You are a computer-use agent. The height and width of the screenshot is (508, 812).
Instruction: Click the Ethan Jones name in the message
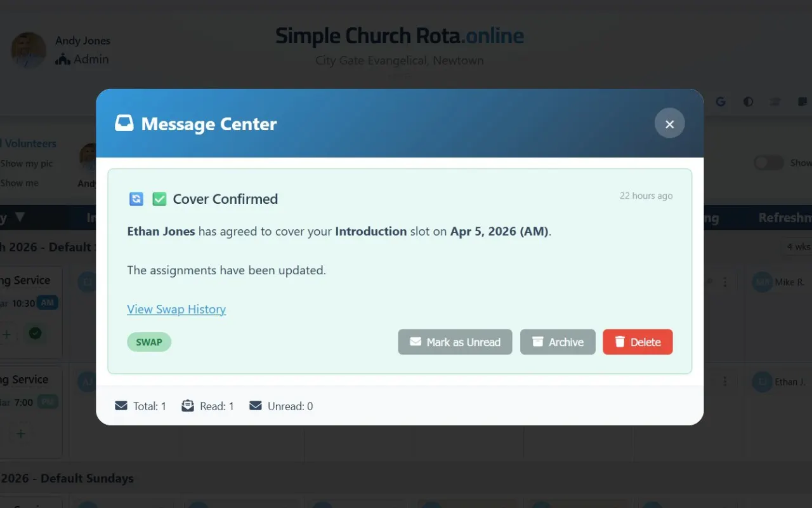point(161,231)
